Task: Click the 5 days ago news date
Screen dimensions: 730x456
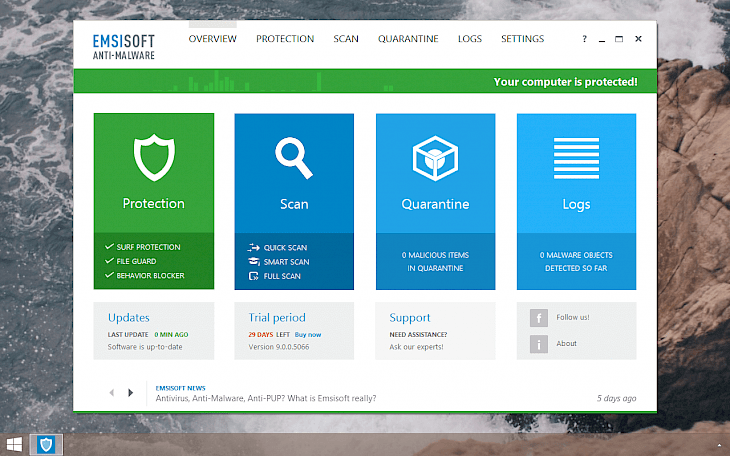Action: point(616,398)
